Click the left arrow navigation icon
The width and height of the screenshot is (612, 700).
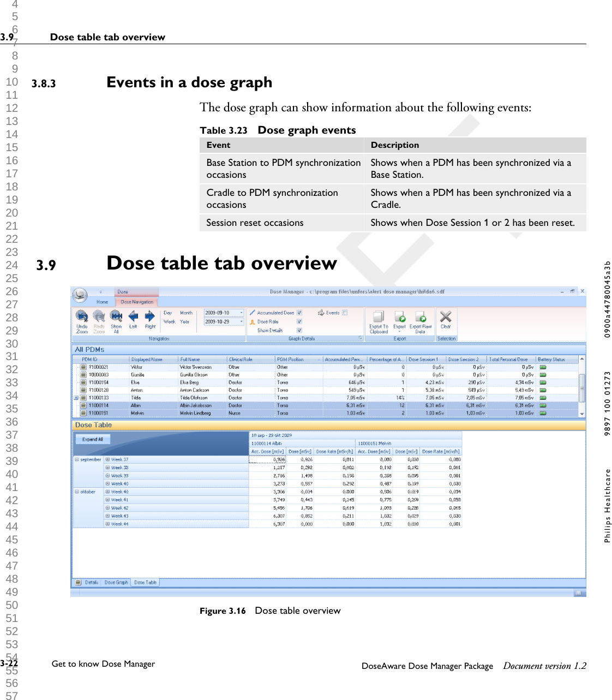tap(133, 315)
